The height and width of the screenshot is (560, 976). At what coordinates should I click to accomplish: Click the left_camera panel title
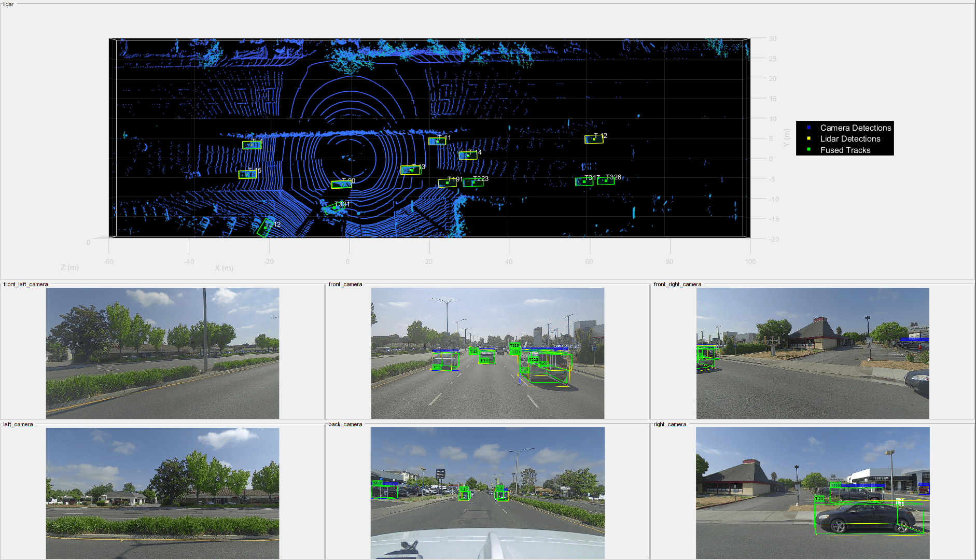pyautogui.click(x=18, y=424)
